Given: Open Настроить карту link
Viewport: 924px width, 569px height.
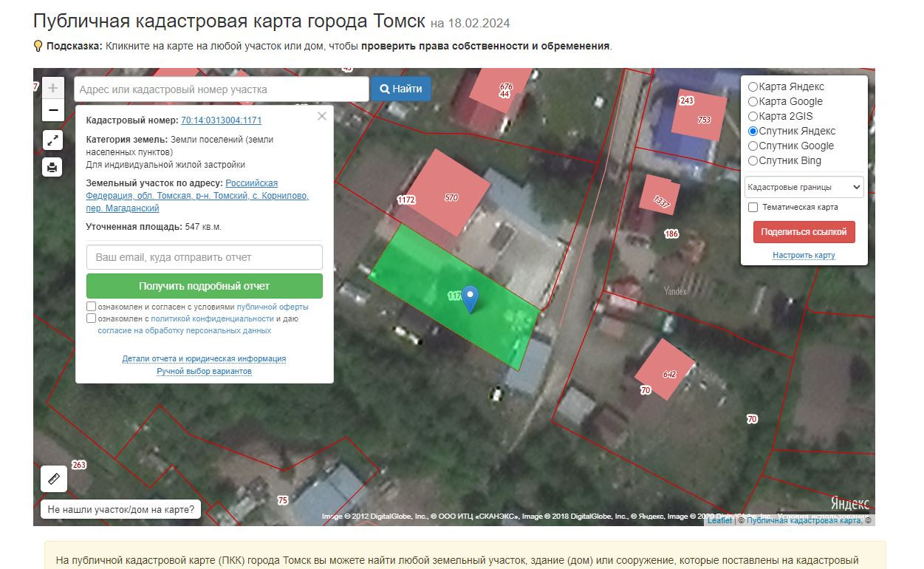Looking at the screenshot, I should [804, 255].
